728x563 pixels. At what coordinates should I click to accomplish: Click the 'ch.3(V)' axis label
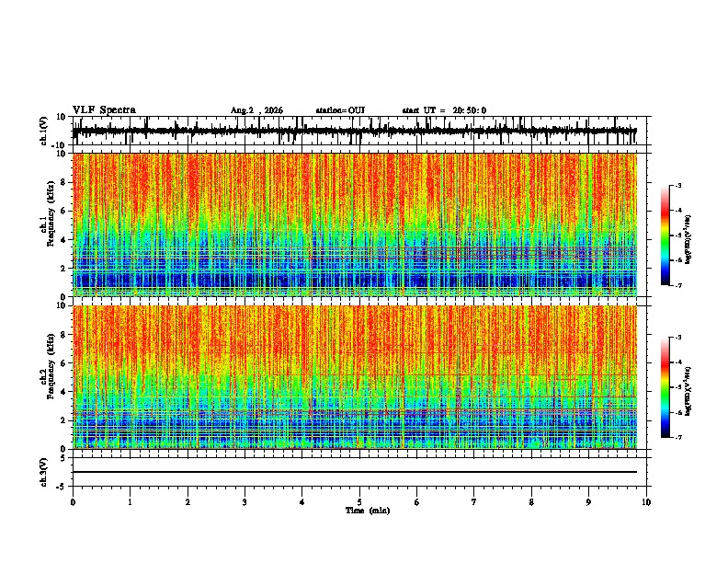coord(44,472)
